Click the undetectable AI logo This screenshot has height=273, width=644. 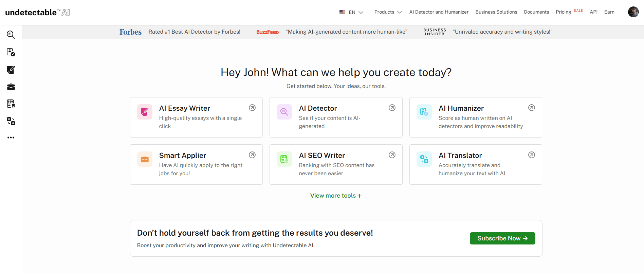pyautogui.click(x=38, y=13)
